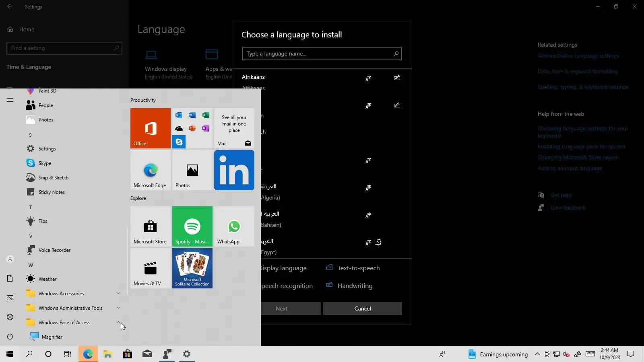Open Date, time & regional formatting link

[578, 72]
